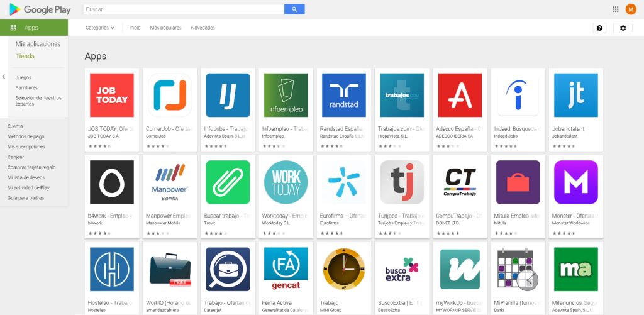The height and width of the screenshot is (315, 644).
Task: Open the settings gear button
Action: coord(623,28)
